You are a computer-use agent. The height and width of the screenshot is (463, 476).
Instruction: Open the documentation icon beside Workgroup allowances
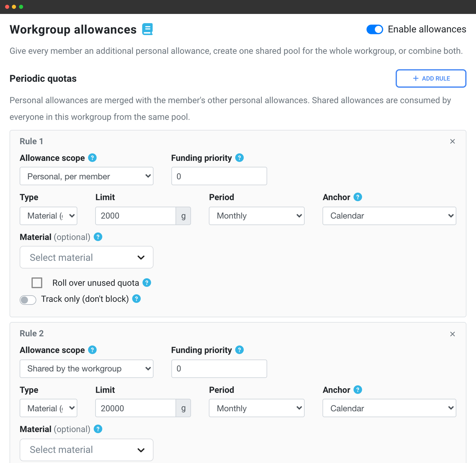click(148, 29)
